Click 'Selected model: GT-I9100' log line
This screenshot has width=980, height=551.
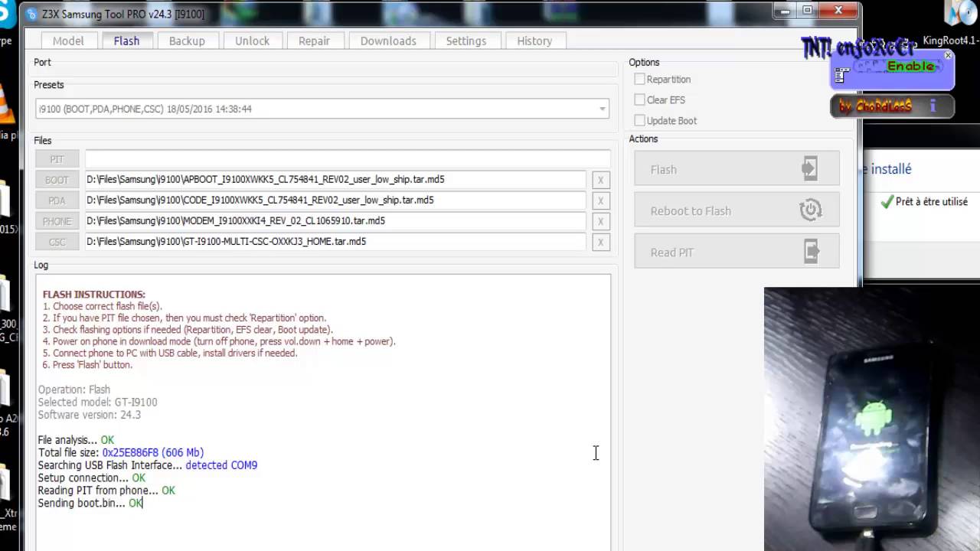(97, 402)
